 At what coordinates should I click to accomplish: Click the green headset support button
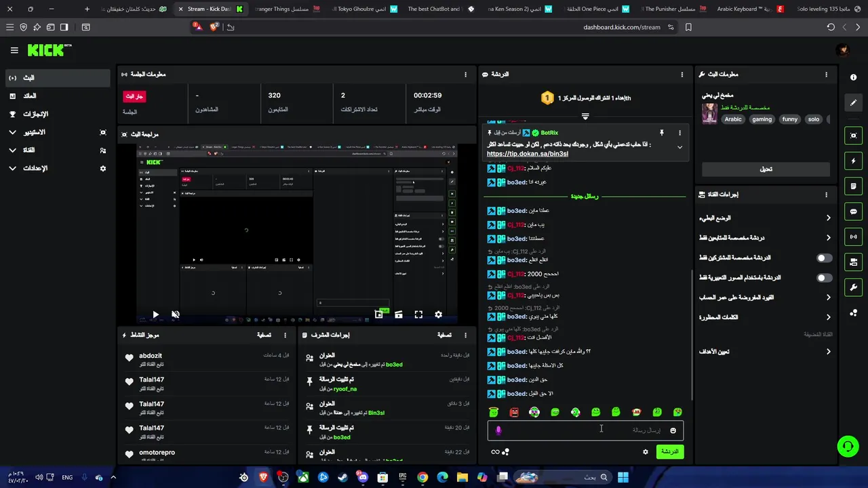click(848, 446)
